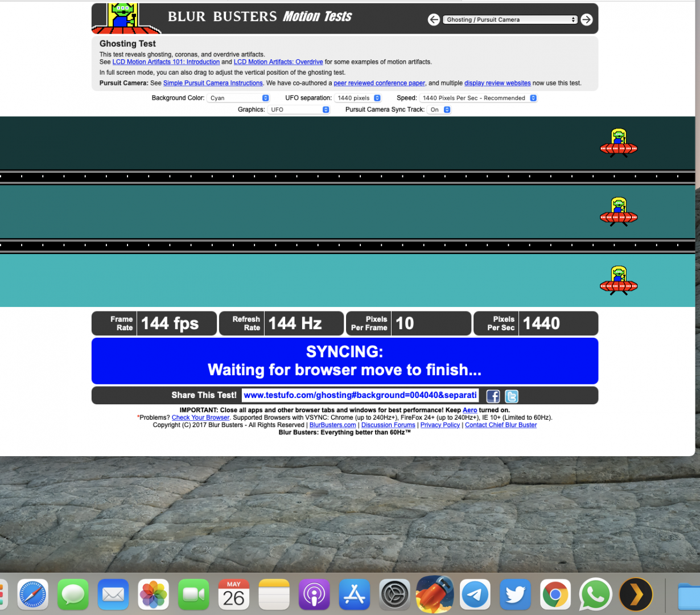Open Plex from the dock
The height and width of the screenshot is (615, 700).
(x=636, y=596)
